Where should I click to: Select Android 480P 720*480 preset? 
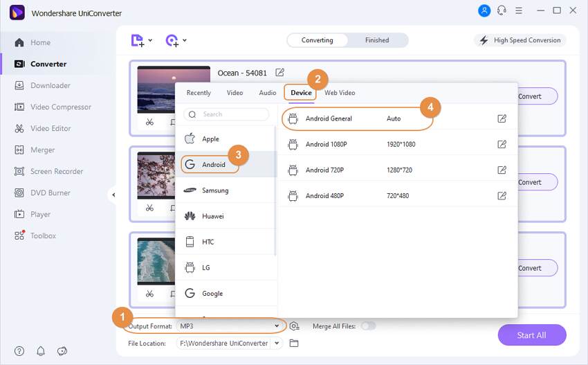(x=398, y=195)
